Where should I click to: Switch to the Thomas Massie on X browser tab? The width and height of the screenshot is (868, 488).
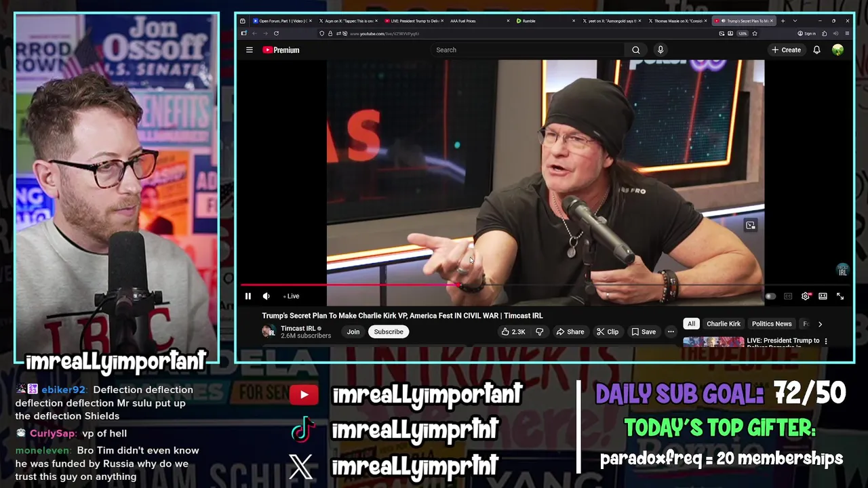click(x=676, y=21)
